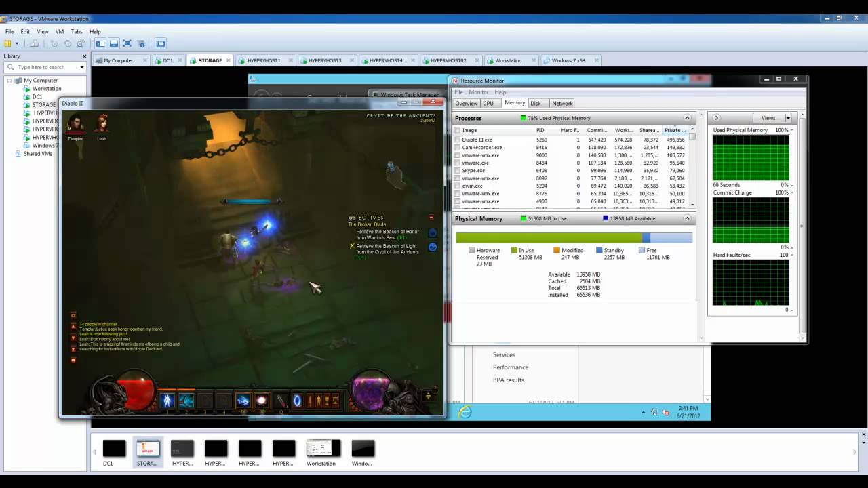The image size is (868, 488).
Task: Open BPA results link in Server Manager
Action: click(x=509, y=380)
